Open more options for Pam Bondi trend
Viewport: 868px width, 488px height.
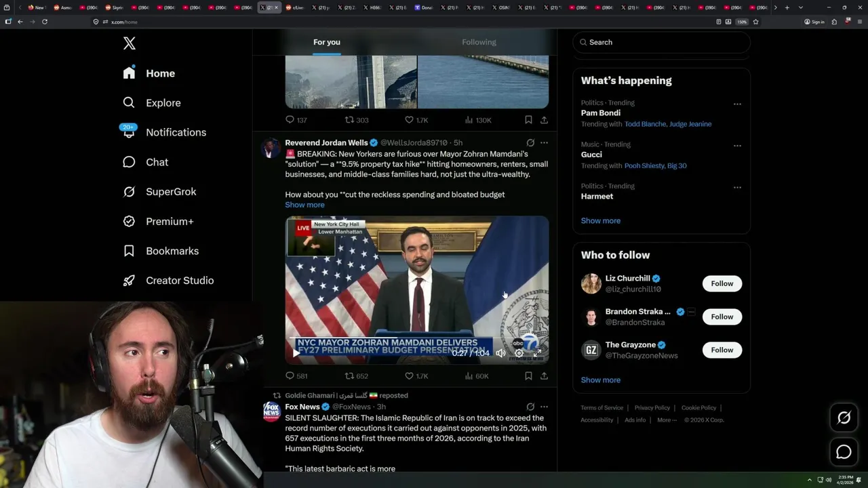click(x=737, y=104)
